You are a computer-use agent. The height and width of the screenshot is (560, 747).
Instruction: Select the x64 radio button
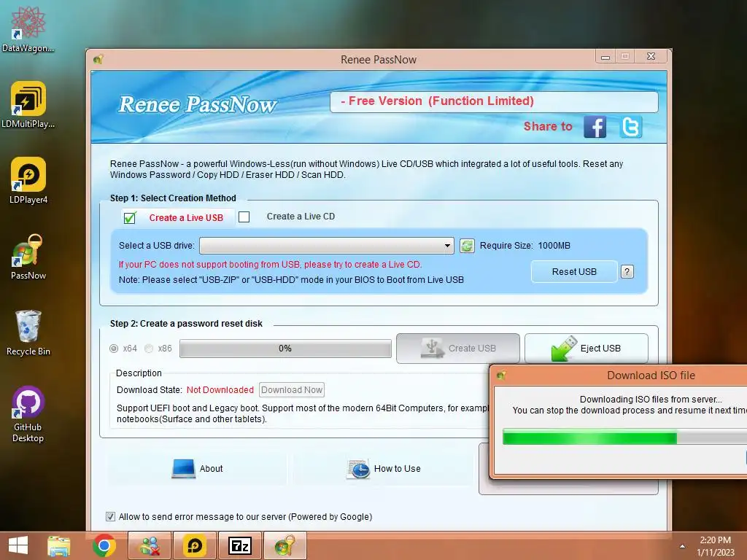coord(114,349)
